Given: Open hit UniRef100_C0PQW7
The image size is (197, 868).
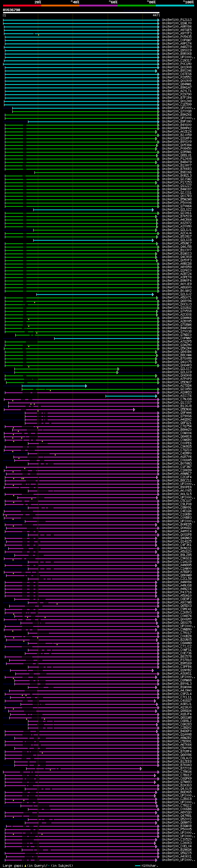Looking at the screenshot, I should pyautogui.click(x=177, y=40).
